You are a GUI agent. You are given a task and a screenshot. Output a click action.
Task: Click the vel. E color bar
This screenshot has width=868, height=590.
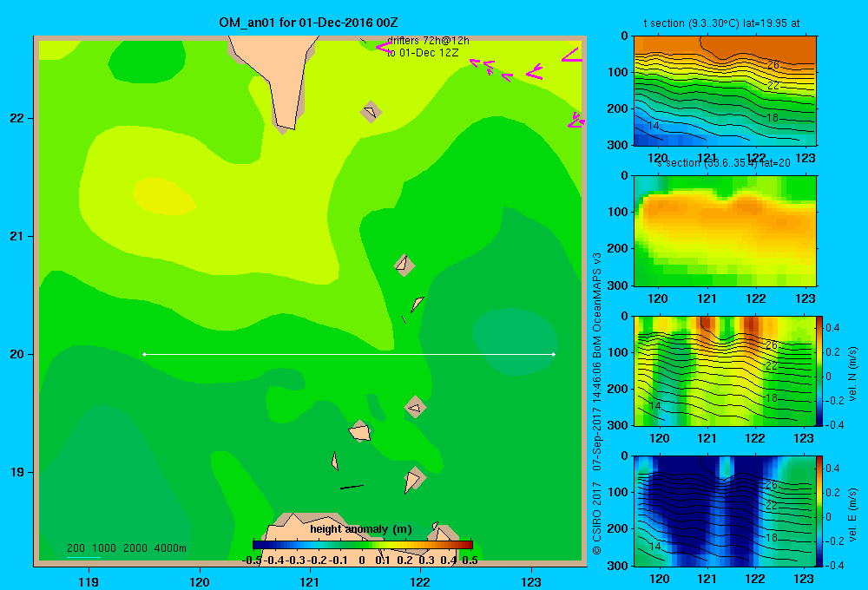(x=820, y=511)
